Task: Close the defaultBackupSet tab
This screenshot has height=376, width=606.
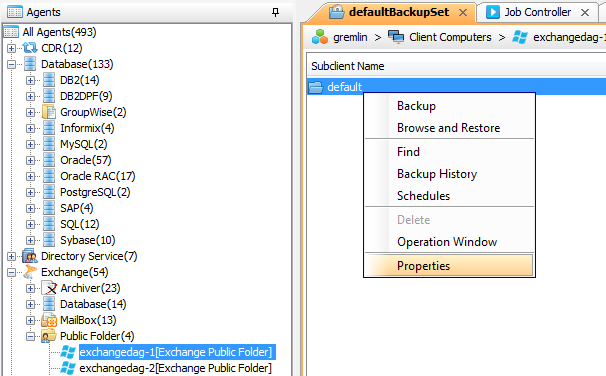Action: click(463, 13)
